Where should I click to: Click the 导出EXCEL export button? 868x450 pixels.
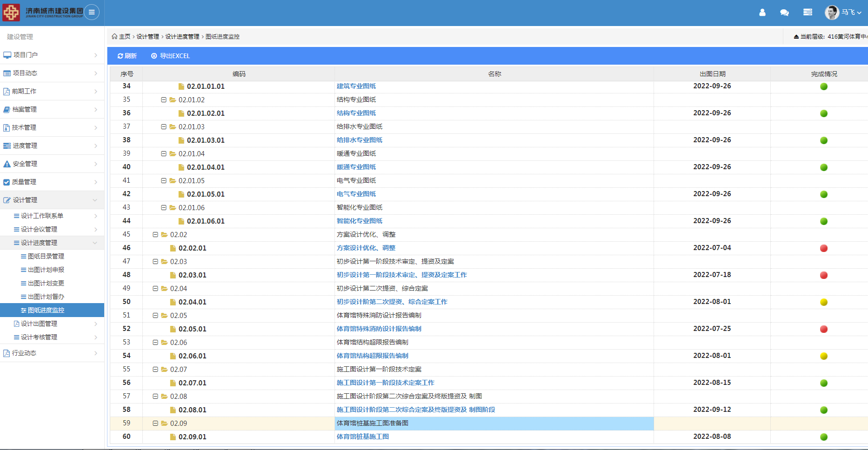coord(170,56)
